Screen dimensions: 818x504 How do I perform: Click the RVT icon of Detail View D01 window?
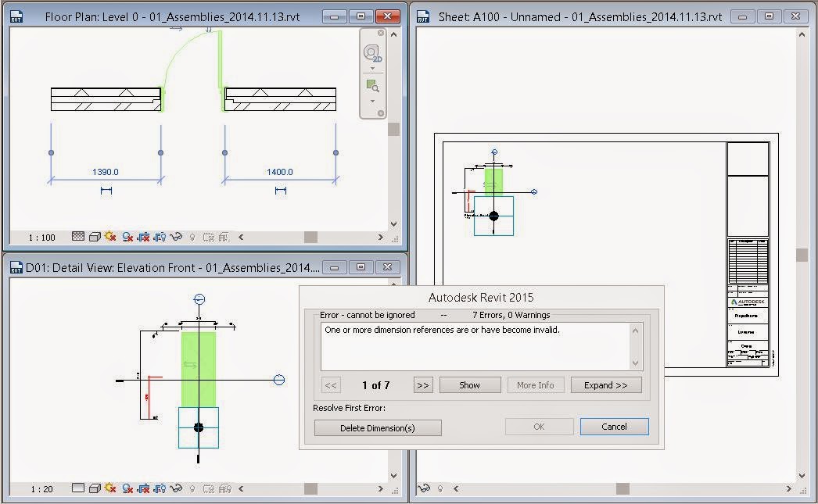point(16,267)
